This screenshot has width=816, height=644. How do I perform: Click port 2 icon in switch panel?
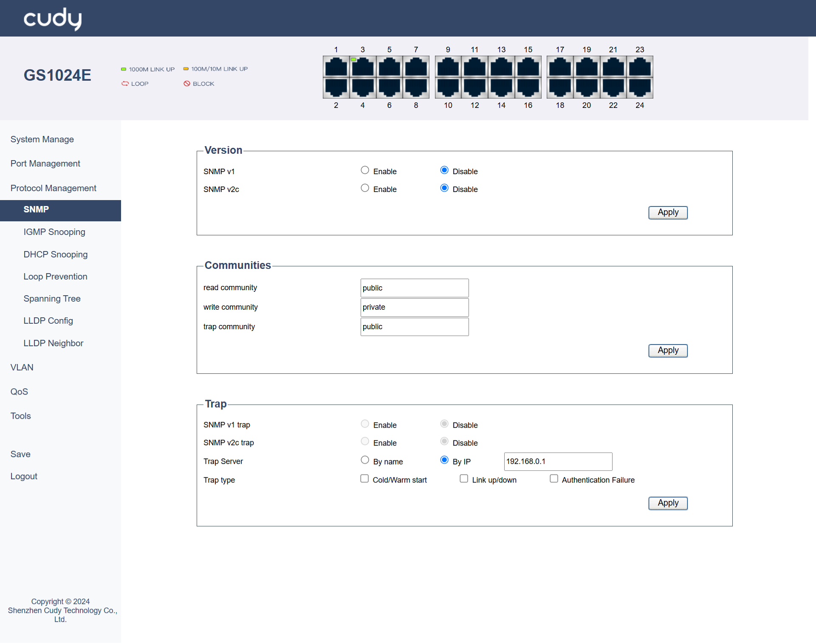336,88
